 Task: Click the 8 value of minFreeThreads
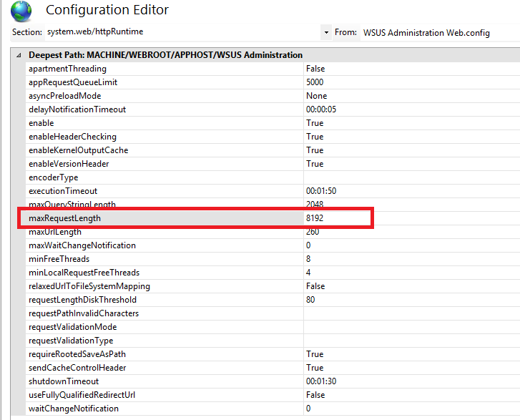point(308,259)
